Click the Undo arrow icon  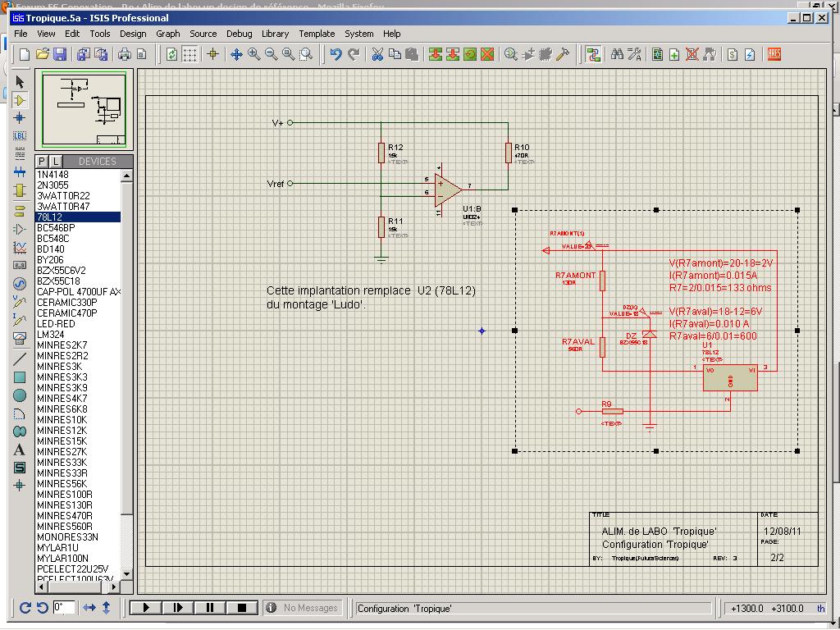[x=336, y=54]
